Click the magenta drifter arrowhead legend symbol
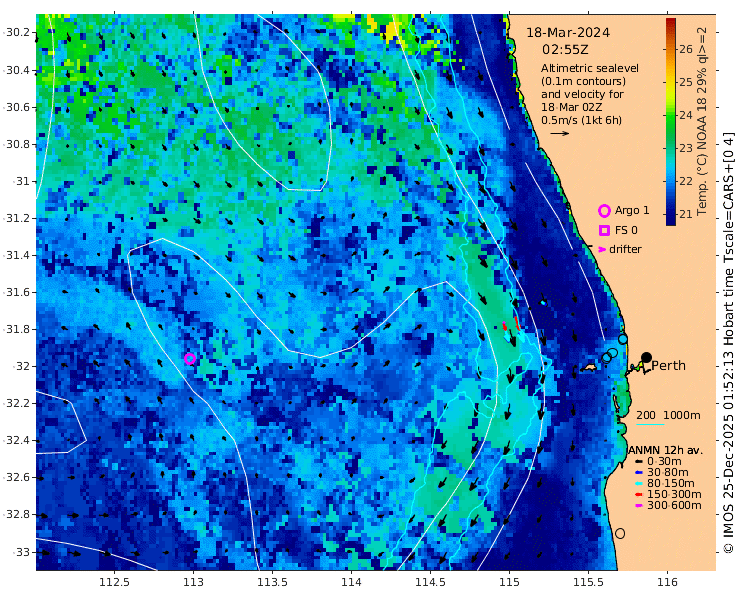 click(x=602, y=249)
